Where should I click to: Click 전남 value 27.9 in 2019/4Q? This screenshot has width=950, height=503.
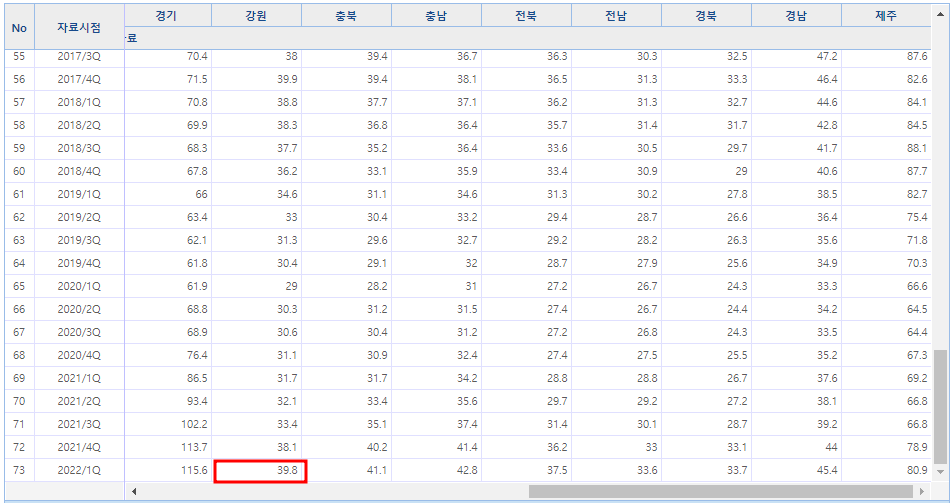coord(616,264)
